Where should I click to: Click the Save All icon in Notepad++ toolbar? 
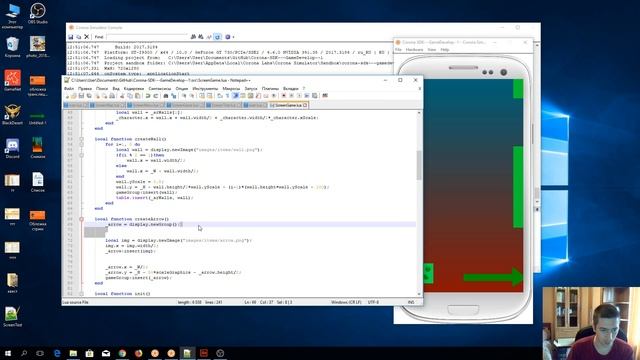coord(89,96)
